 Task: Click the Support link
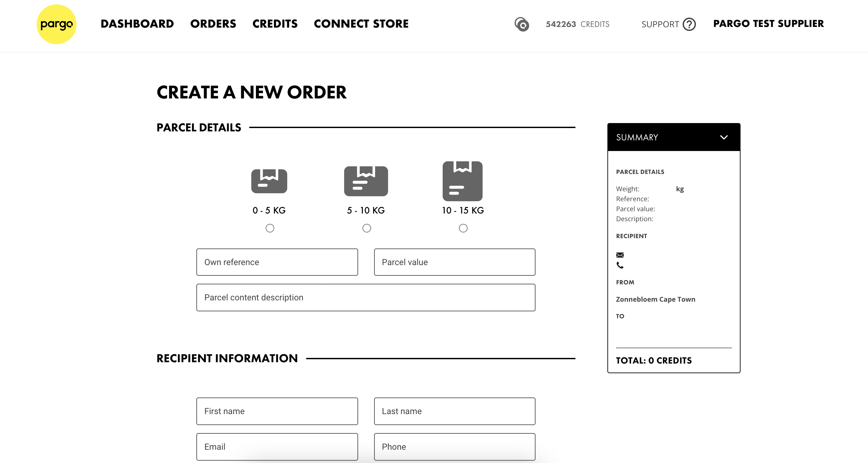click(x=660, y=24)
